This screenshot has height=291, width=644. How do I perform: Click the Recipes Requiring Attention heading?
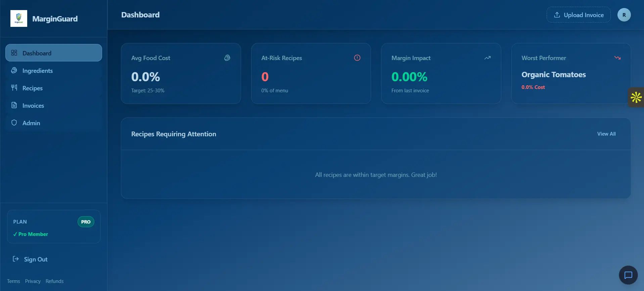click(174, 134)
